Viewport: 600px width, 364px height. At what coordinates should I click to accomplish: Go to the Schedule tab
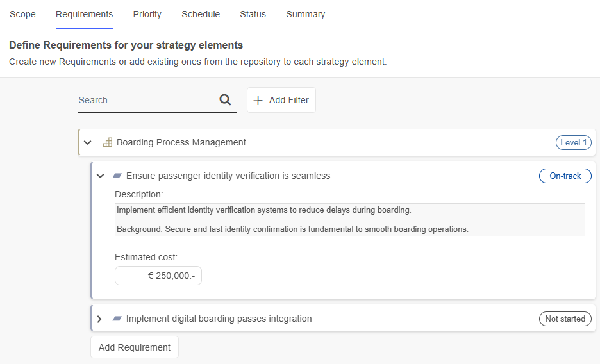(x=201, y=14)
